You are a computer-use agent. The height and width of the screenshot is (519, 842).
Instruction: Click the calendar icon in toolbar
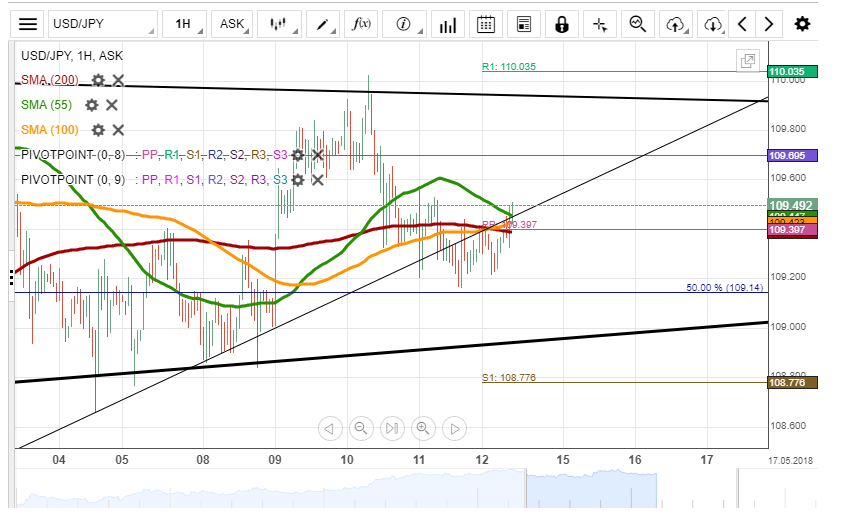coord(485,24)
